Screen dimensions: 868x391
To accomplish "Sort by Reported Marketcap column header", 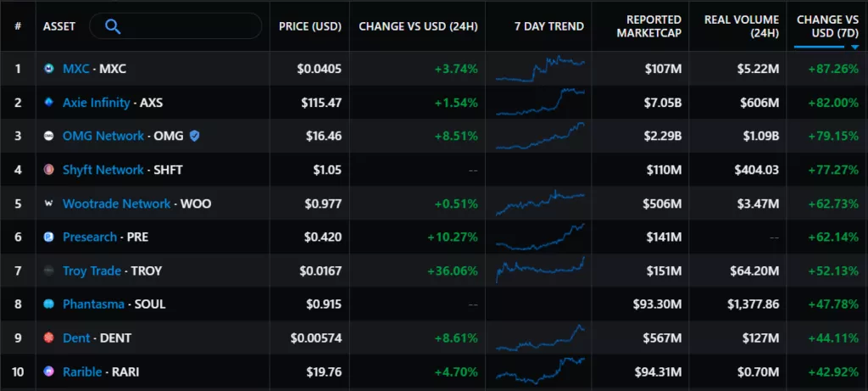I will click(x=653, y=26).
